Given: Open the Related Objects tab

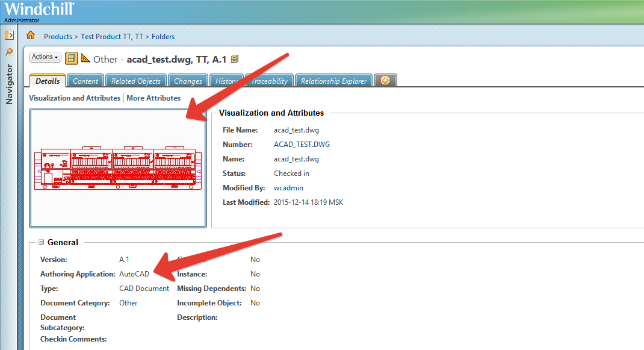Looking at the screenshot, I should (x=136, y=81).
